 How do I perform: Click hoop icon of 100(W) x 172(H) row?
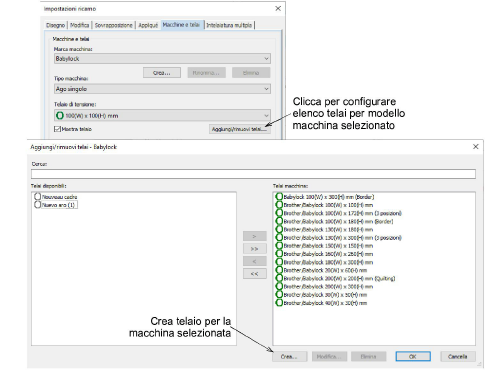279,213
